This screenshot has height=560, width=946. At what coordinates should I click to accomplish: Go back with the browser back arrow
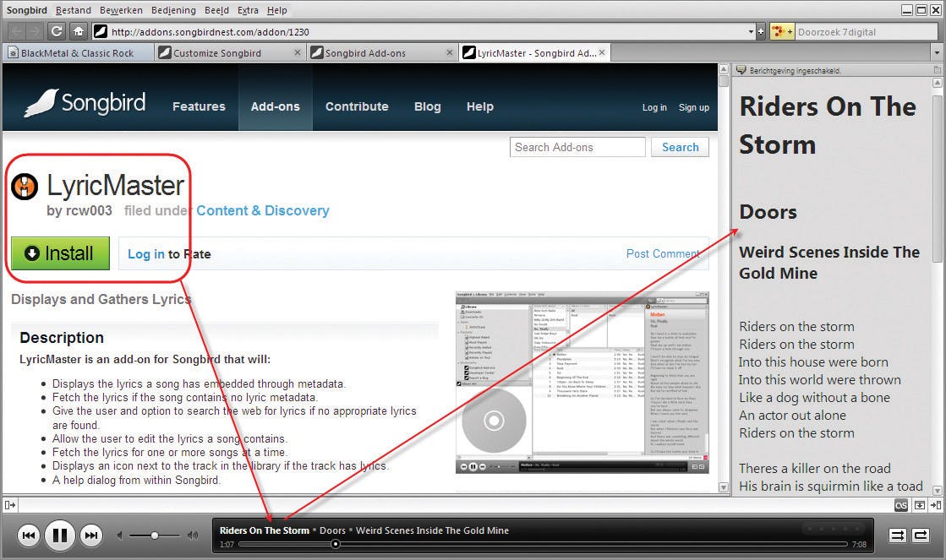click(16, 31)
